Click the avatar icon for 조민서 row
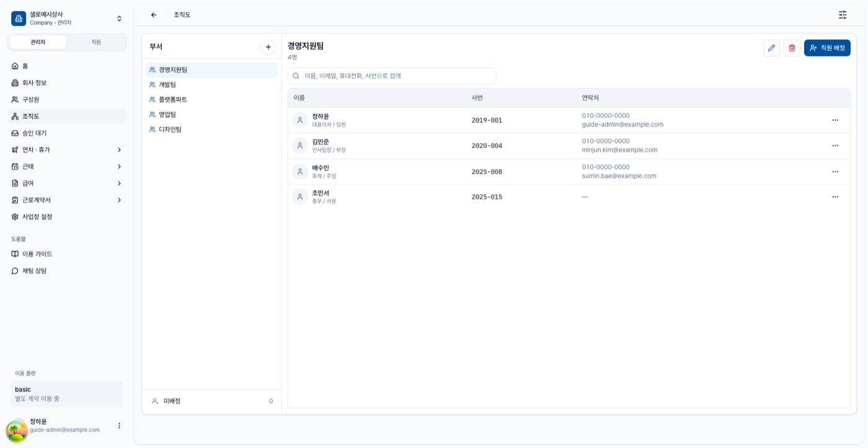 pos(300,197)
